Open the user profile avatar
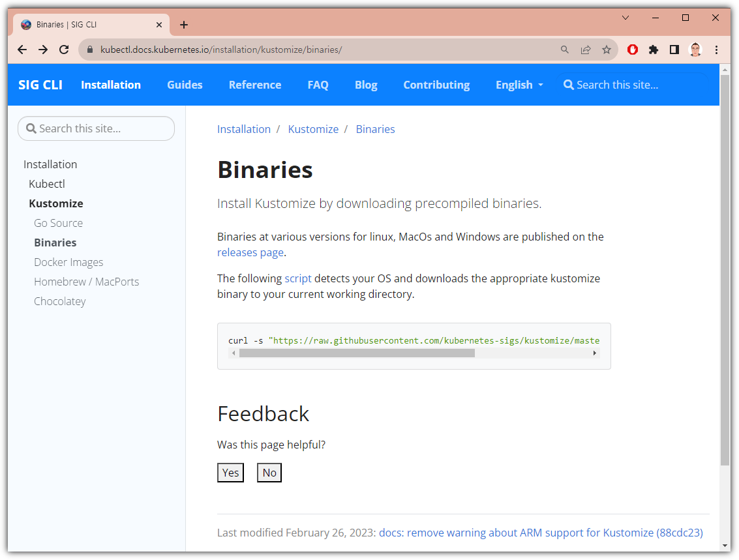This screenshot has height=560, width=739. click(x=695, y=50)
